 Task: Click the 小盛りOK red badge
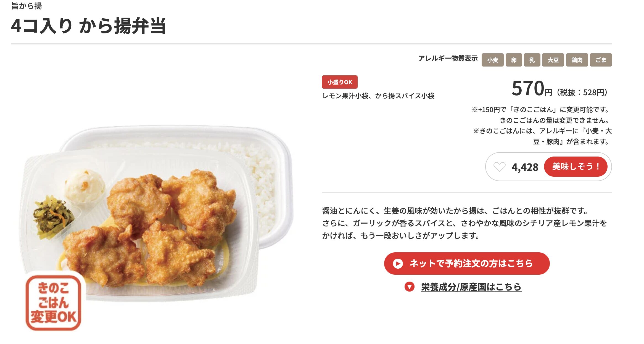[340, 82]
